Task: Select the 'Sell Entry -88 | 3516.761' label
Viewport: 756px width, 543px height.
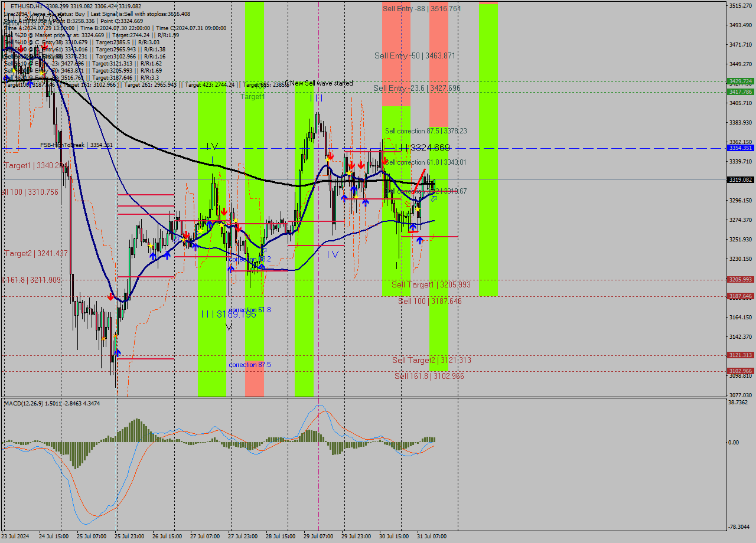Action: pos(422,8)
